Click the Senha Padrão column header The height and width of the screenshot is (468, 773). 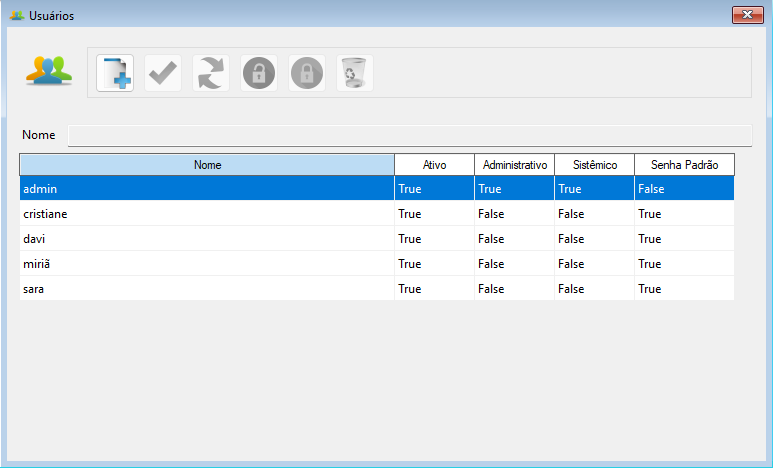684,164
